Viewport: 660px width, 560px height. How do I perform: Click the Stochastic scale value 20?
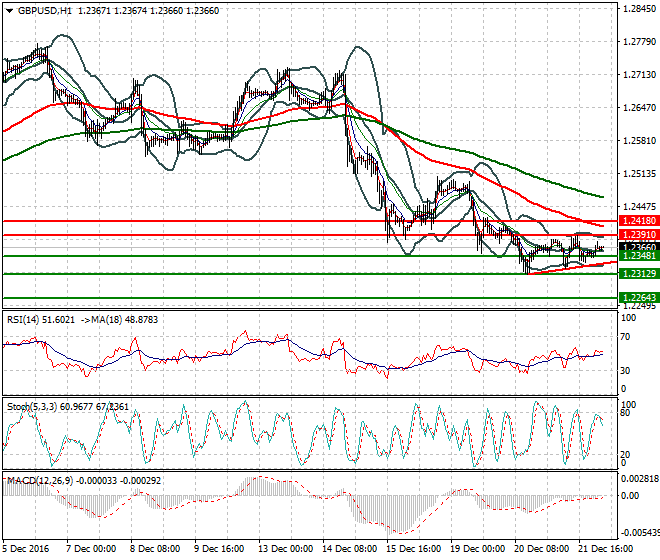[625, 454]
